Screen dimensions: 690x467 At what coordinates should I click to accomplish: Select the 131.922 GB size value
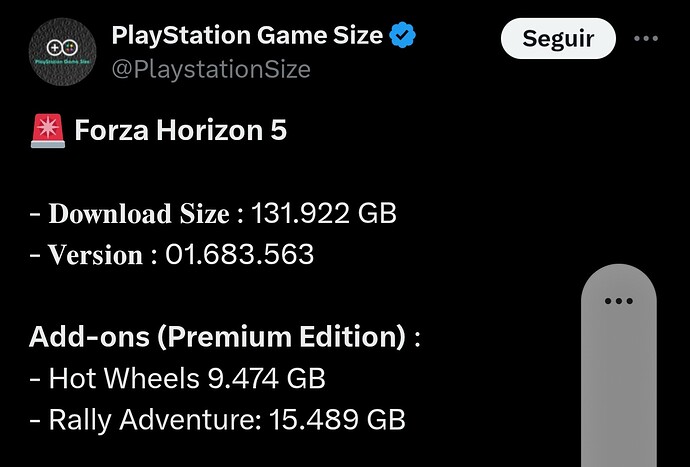(x=323, y=214)
